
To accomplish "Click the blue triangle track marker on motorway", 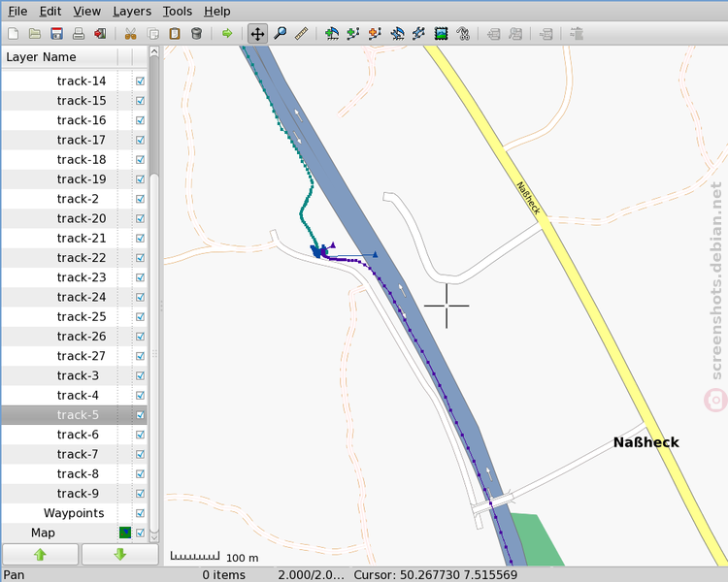I will 375,254.
